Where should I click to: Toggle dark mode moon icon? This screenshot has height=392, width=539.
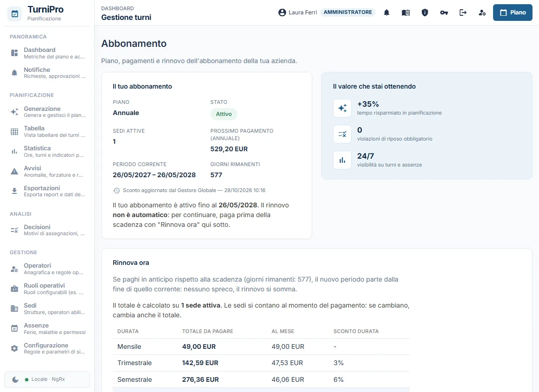(15, 379)
